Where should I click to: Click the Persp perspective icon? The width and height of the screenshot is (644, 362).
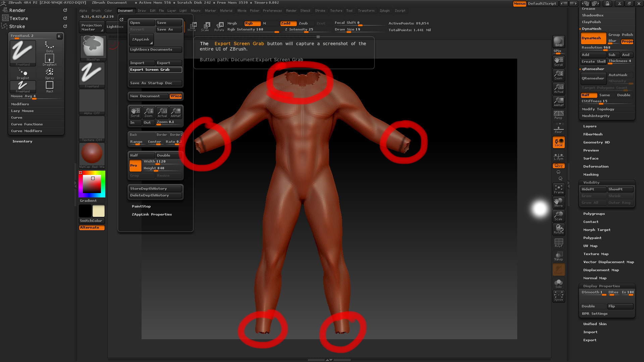pyautogui.click(x=558, y=115)
